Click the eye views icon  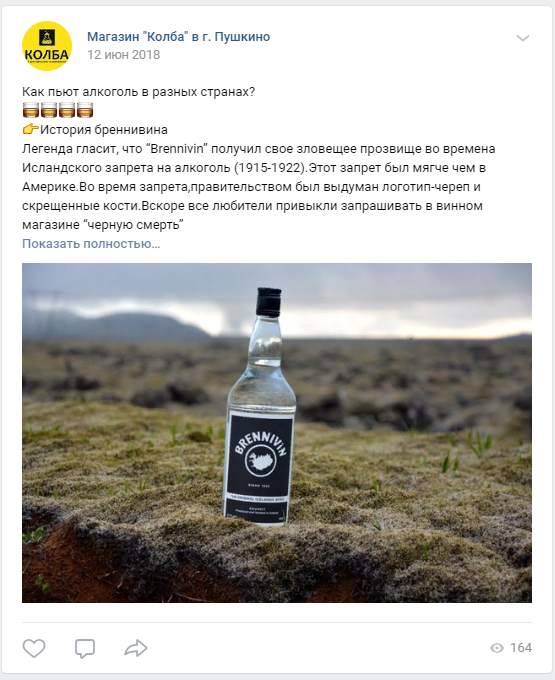pos(497,648)
